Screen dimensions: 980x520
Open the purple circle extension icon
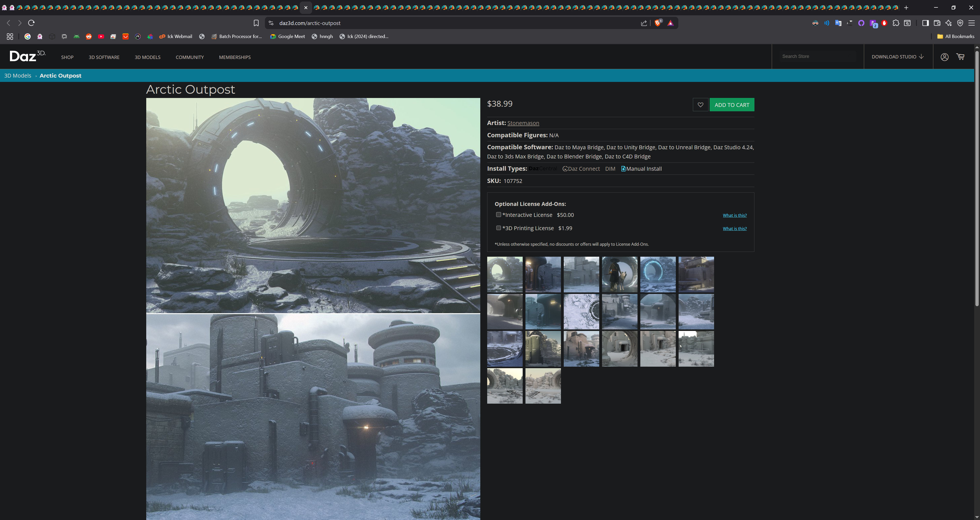click(x=861, y=23)
